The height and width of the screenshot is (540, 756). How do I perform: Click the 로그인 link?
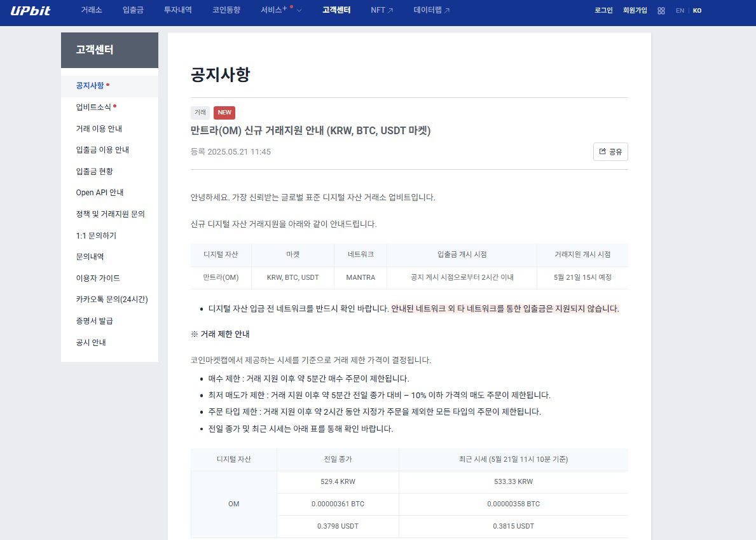603,10
